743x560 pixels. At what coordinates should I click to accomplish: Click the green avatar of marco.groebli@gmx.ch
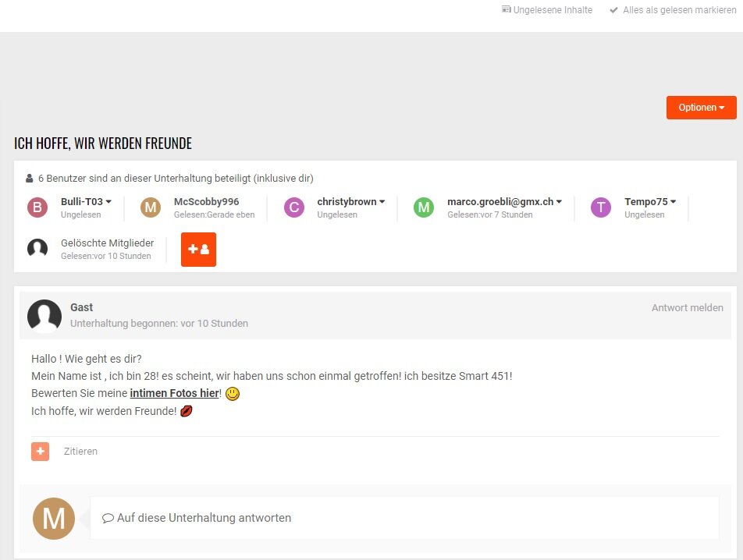424,207
